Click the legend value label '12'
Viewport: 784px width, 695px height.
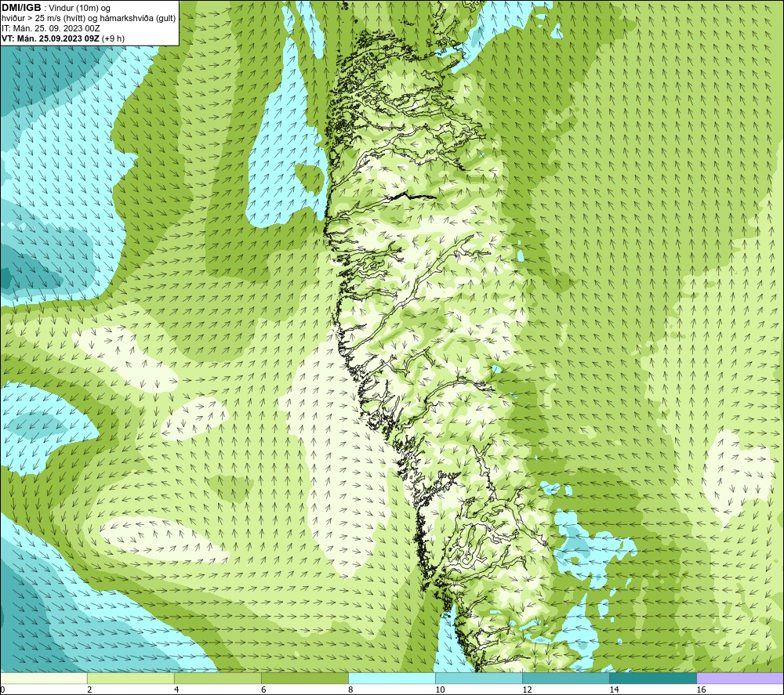click(x=527, y=690)
